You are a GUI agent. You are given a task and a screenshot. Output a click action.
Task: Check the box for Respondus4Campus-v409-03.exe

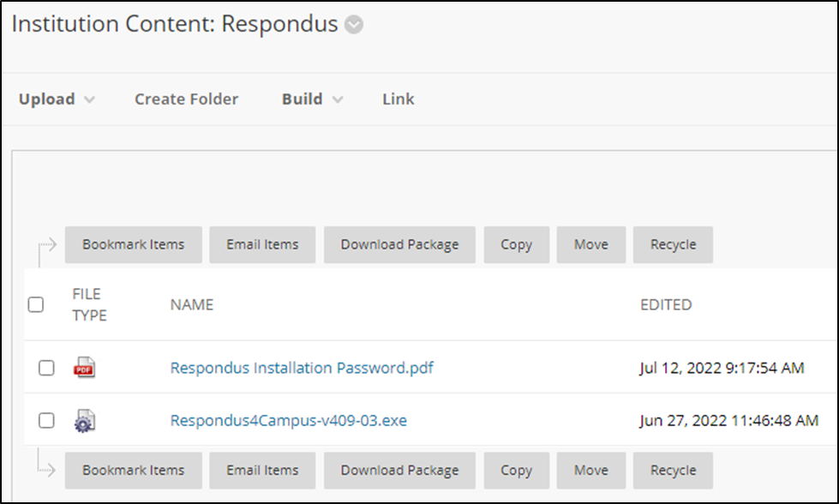46,421
